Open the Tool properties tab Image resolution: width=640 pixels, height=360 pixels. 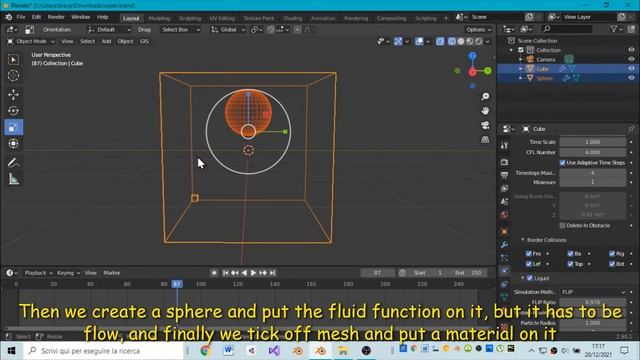click(x=504, y=145)
